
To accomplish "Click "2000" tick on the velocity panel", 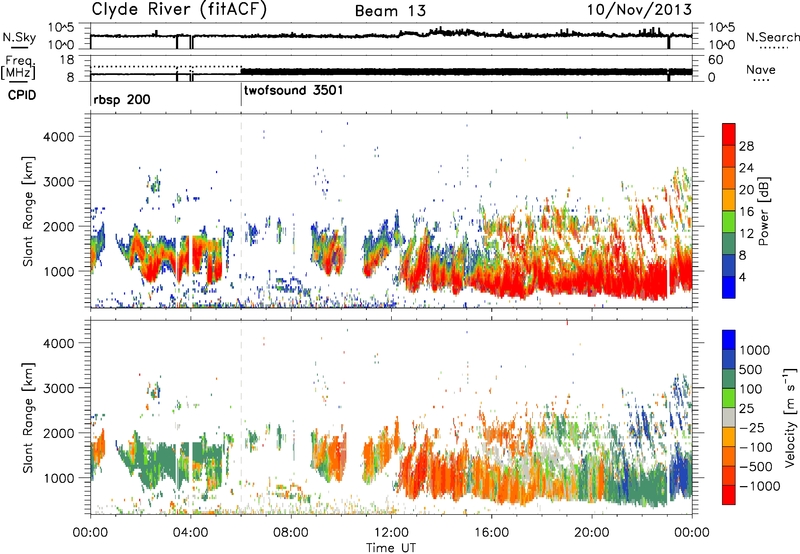I will 59,433.
